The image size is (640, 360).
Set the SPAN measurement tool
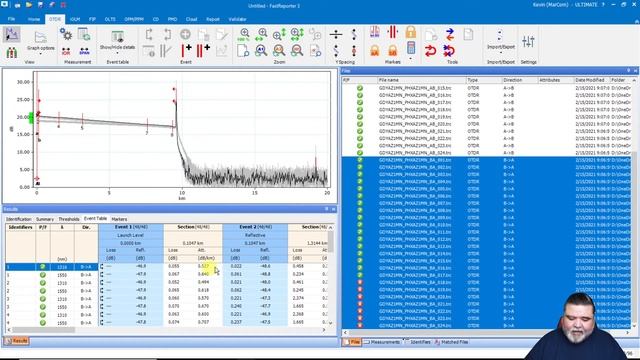(x=84, y=51)
